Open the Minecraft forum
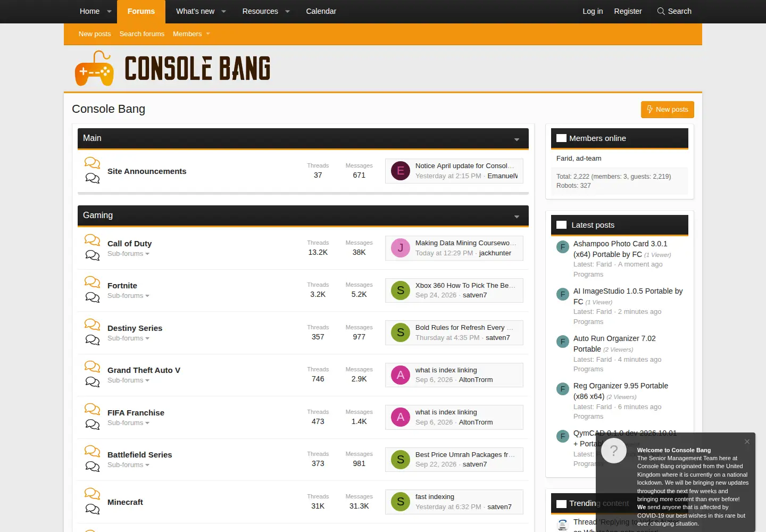Viewport: 766px width, 532px height. pos(125,502)
